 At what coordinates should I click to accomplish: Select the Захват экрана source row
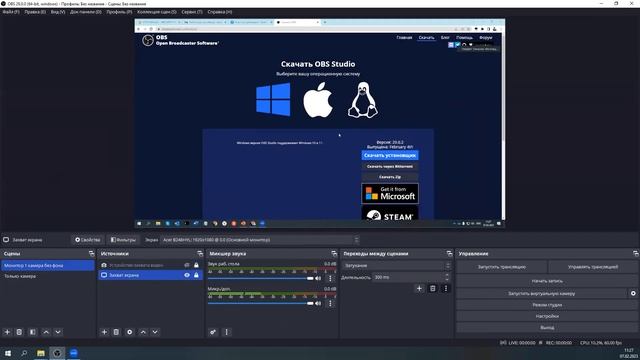(x=150, y=275)
